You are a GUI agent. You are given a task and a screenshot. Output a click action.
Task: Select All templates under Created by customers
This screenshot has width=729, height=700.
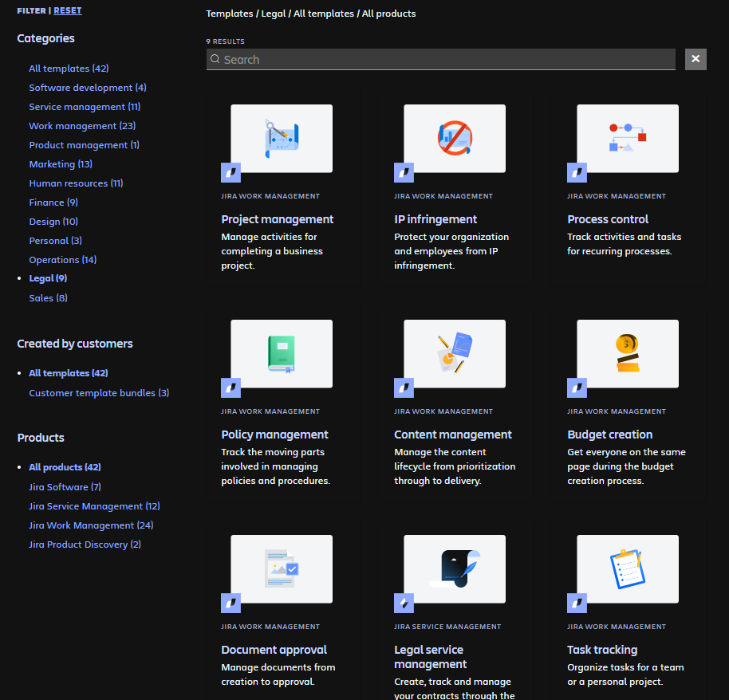click(x=68, y=372)
